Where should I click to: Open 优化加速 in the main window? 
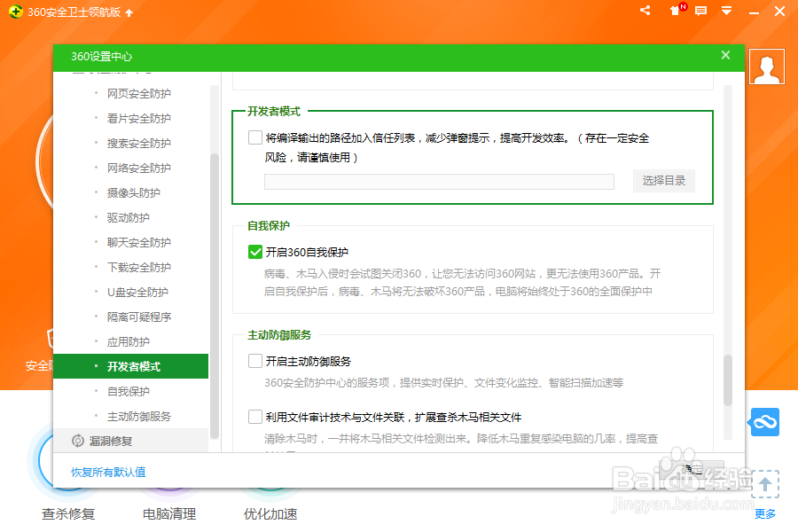point(270,514)
